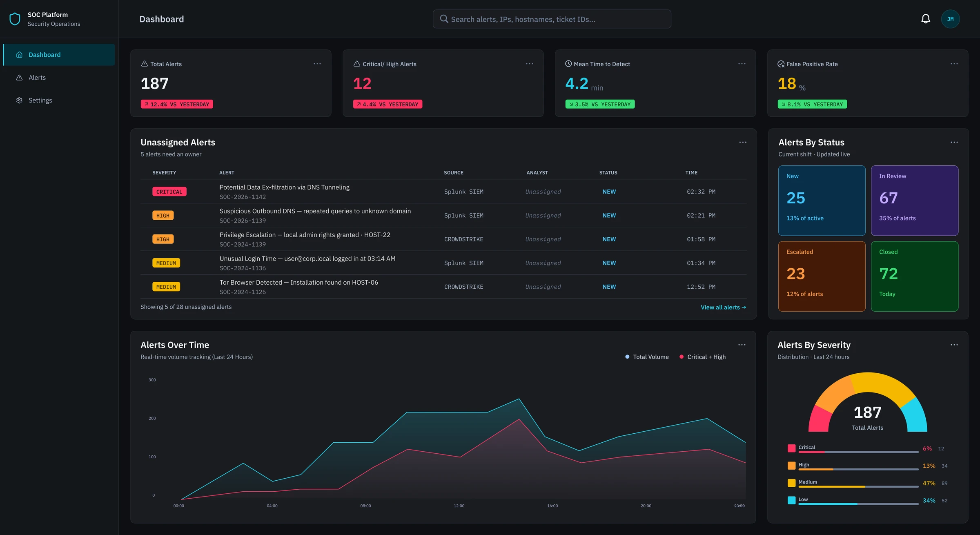The height and width of the screenshot is (535, 980).
Task: Open the Alerts Over Time options menu
Action: [742, 345]
